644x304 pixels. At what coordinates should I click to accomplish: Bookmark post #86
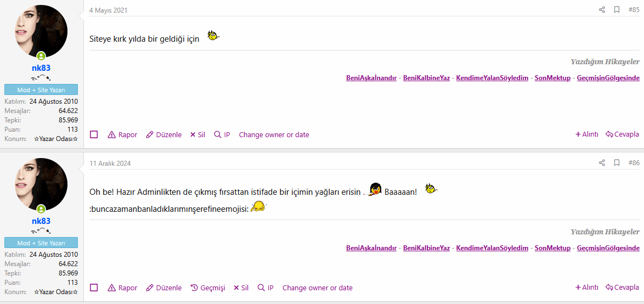click(x=617, y=163)
